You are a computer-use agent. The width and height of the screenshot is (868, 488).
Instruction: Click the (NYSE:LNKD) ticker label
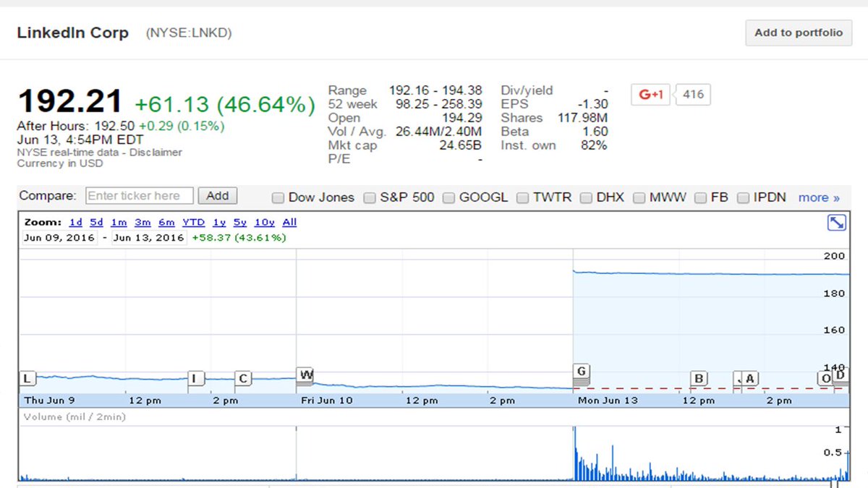tap(189, 33)
